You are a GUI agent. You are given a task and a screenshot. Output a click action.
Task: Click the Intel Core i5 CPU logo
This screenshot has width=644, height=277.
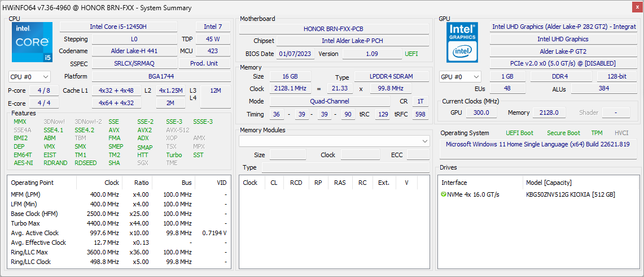tap(32, 42)
